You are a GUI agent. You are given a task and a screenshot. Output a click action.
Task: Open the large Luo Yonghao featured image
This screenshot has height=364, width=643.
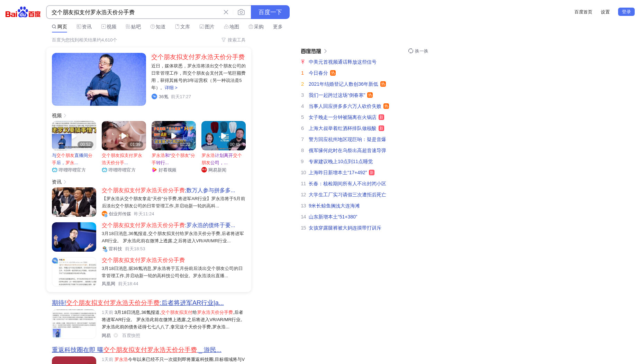click(x=99, y=79)
